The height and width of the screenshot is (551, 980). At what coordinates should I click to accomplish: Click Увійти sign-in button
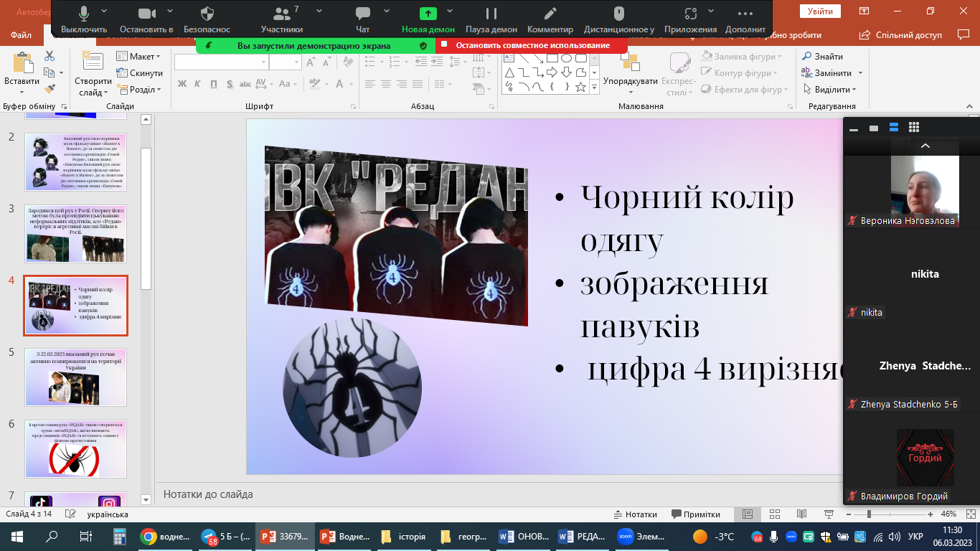820,11
